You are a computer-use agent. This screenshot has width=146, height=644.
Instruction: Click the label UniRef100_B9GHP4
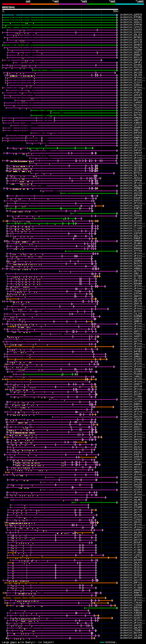pyautogui.click(x=131, y=198)
